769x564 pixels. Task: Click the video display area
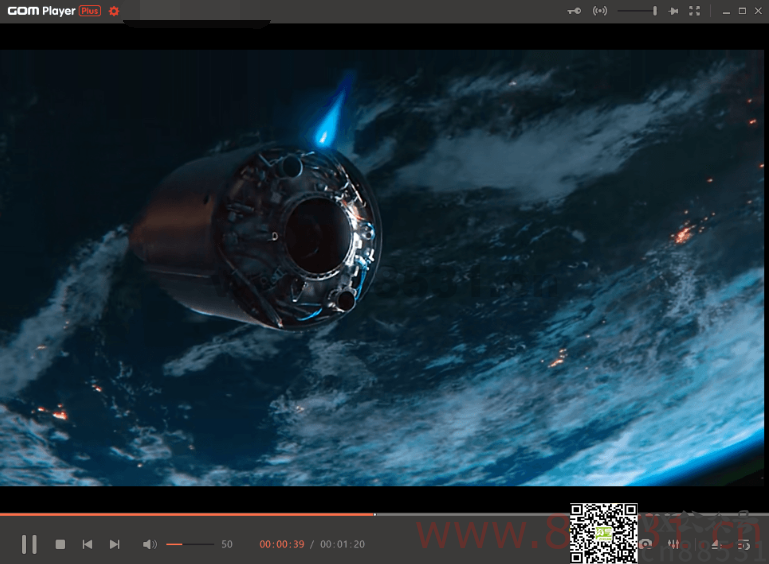point(384,268)
